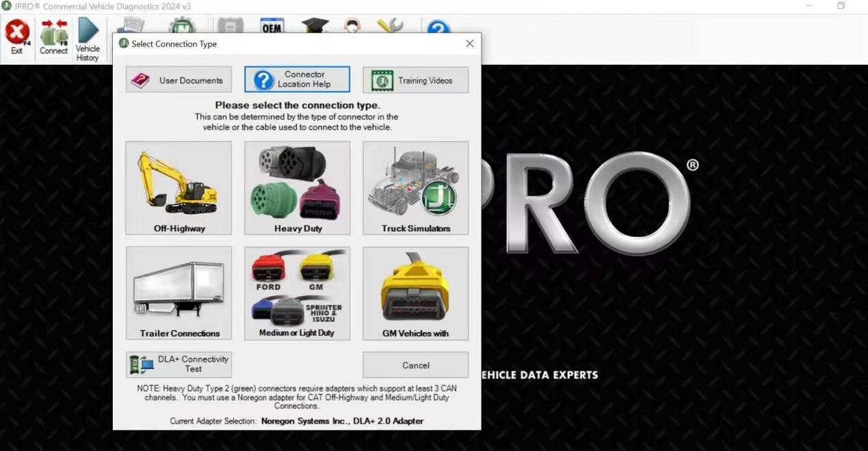
Task: Open Connector Location Help
Action: 297,79
